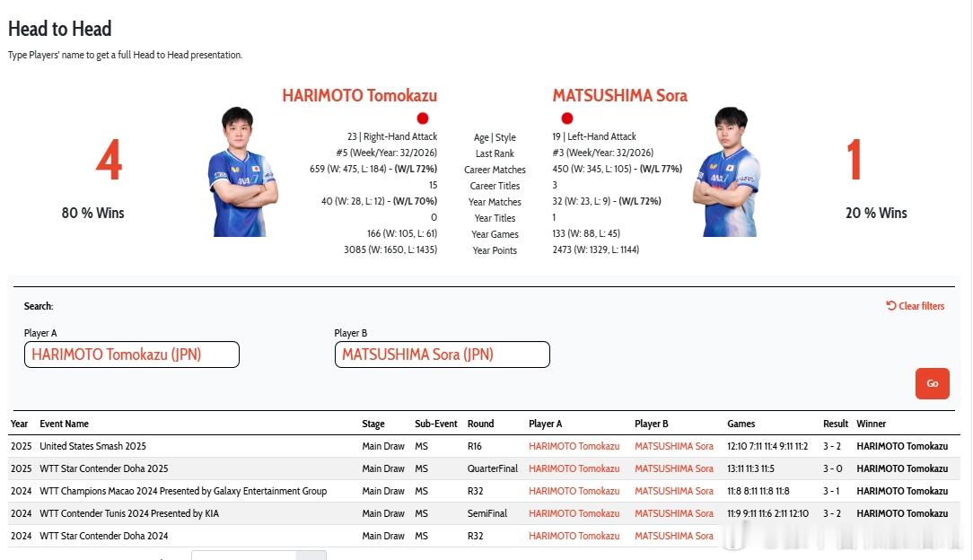Sort by Sub-Event column header
The image size is (973, 560).
click(435, 424)
